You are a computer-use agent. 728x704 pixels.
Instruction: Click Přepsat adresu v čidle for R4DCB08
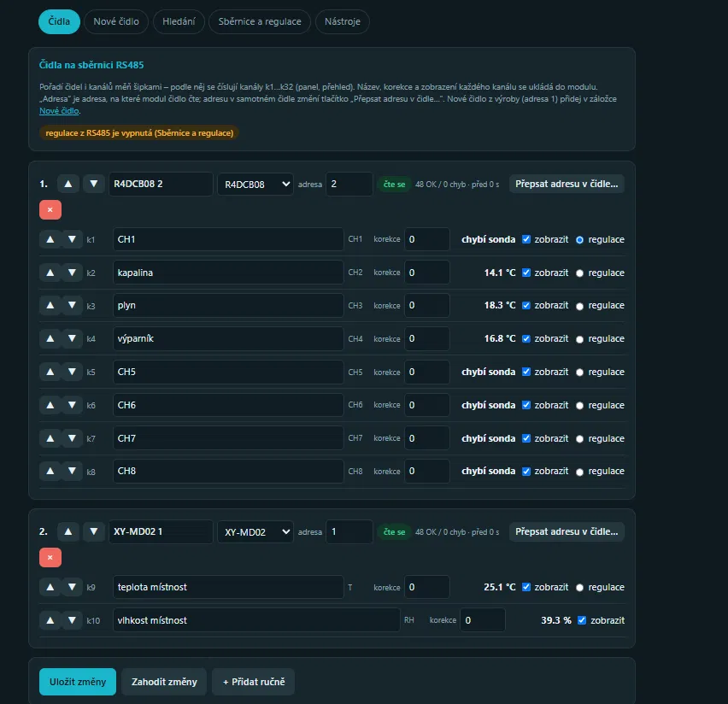point(567,184)
